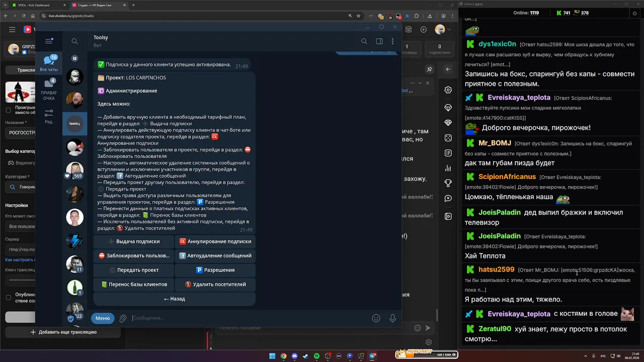Select the 'Все чаты' folder
This screenshot has height=362, width=644.
49,63
